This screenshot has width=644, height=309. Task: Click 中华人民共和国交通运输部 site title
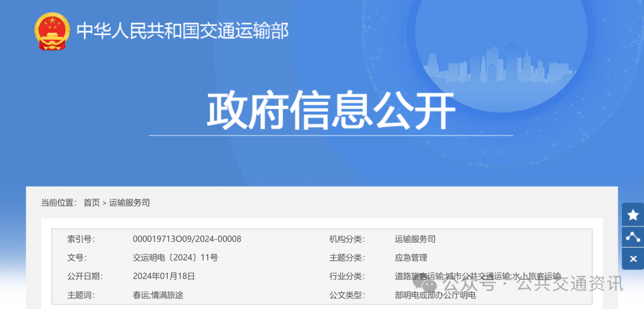coord(182,30)
